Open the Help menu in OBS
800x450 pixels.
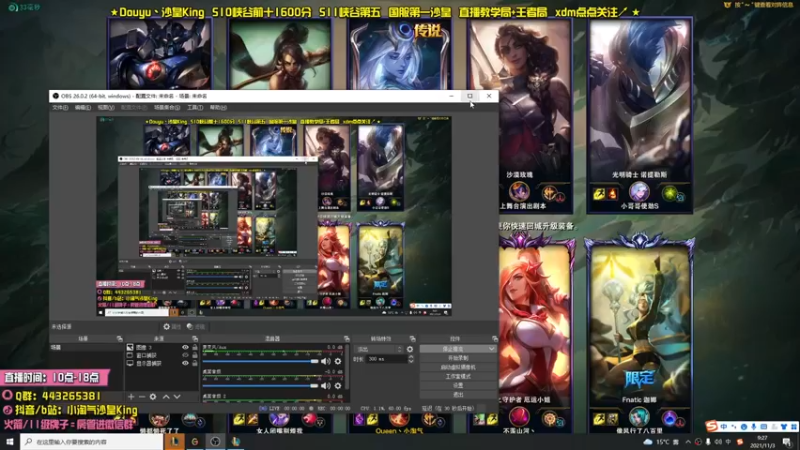[x=218, y=108]
